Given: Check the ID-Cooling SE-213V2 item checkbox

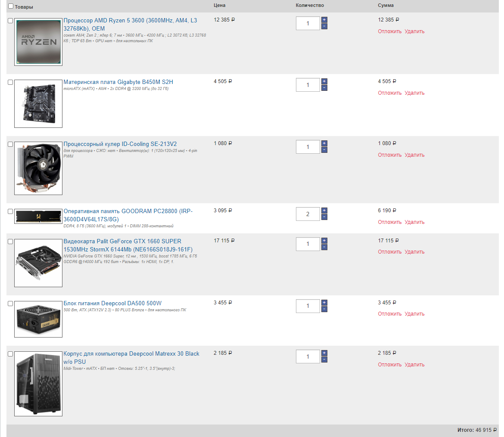Looking at the screenshot, I should pos(10,144).
